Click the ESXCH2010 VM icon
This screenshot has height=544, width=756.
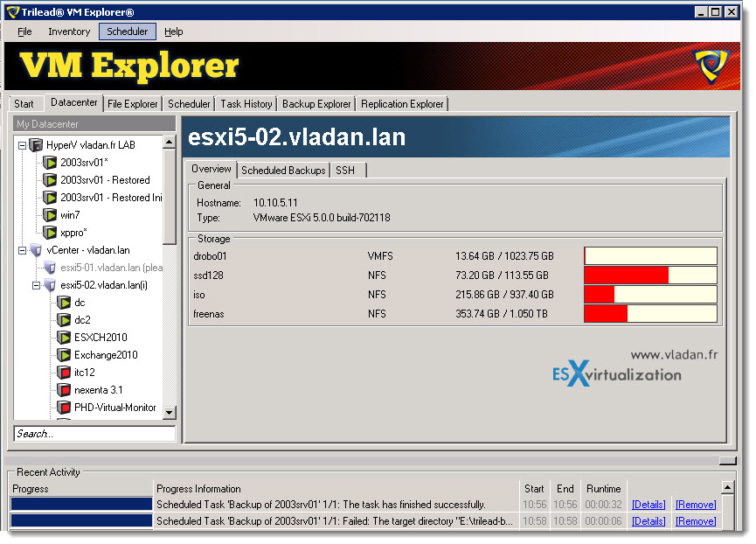(64, 338)
